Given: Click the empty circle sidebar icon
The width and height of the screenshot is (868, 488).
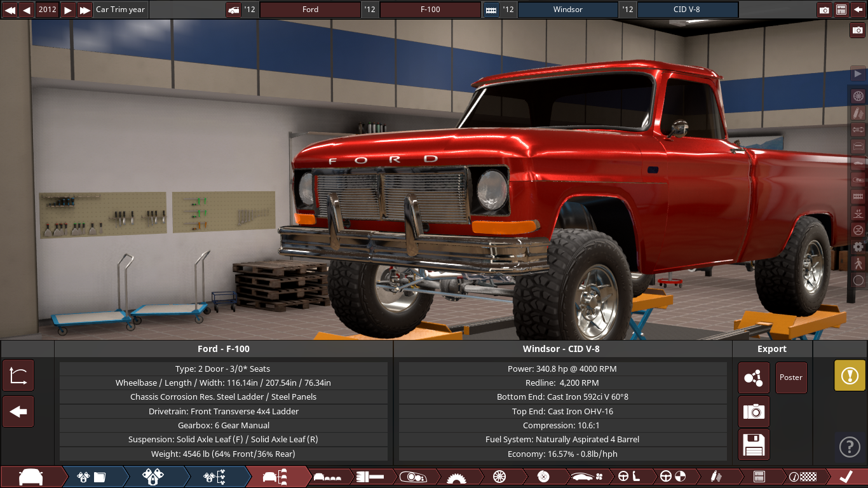Looking at the screenshot, I should coord(858,280).
